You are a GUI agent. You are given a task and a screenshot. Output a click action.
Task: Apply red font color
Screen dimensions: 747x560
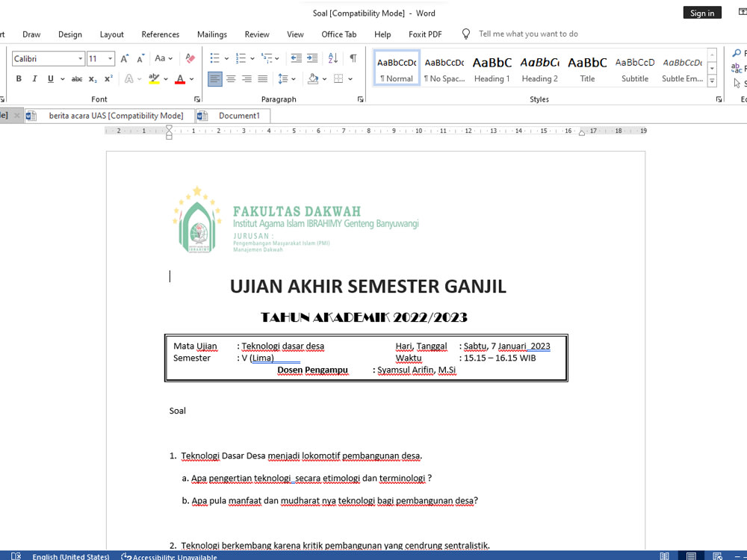[179, 78]
